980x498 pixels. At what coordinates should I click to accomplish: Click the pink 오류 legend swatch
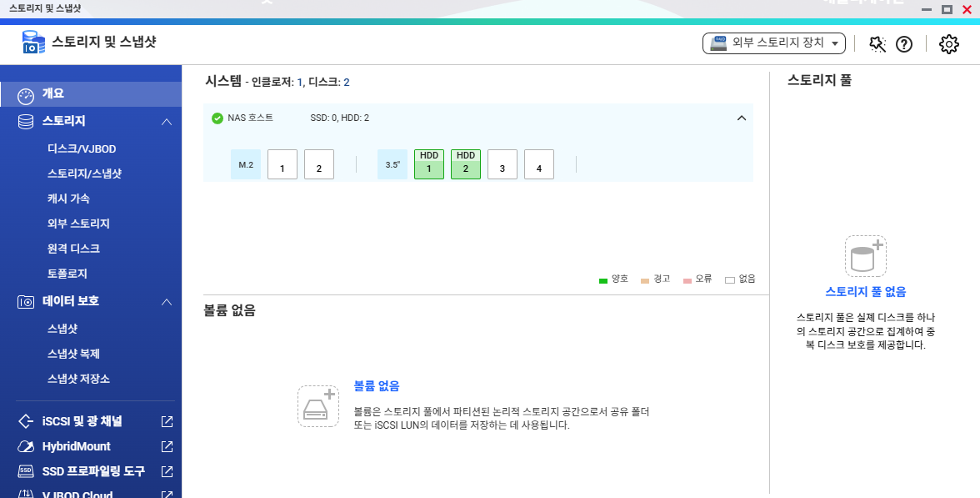[687, 281]
